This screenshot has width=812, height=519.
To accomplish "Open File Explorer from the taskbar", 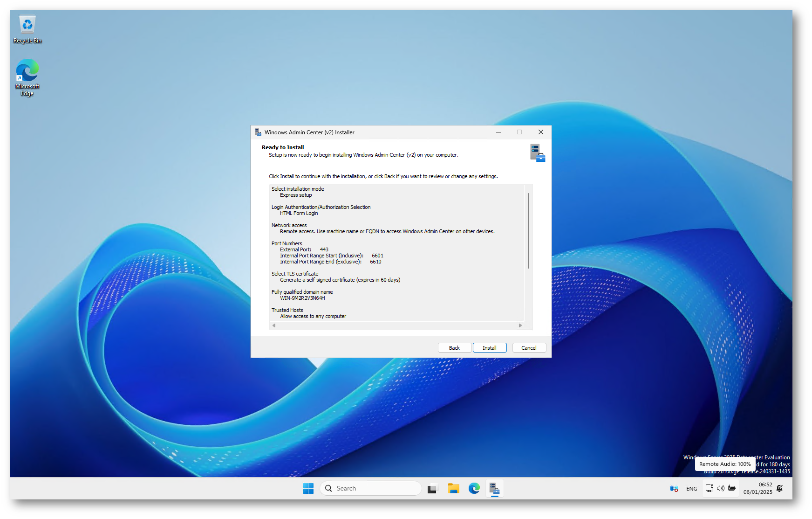I will click(454, 488).
